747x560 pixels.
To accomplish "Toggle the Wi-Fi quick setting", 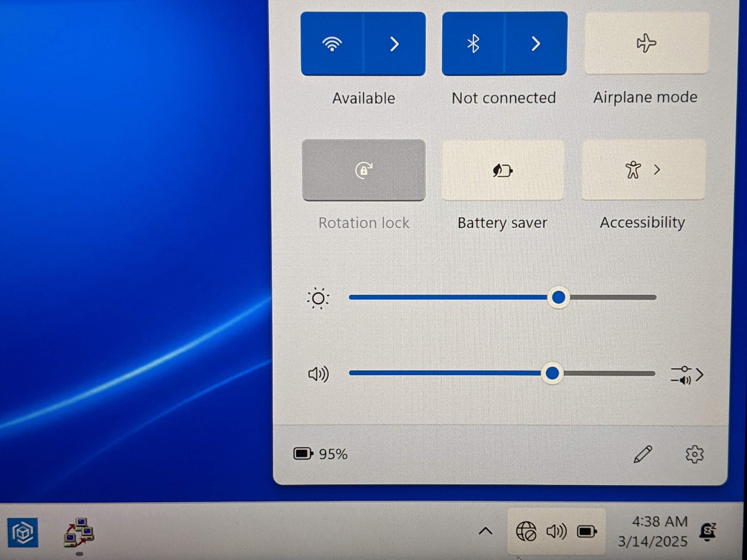I will [332, 44].
